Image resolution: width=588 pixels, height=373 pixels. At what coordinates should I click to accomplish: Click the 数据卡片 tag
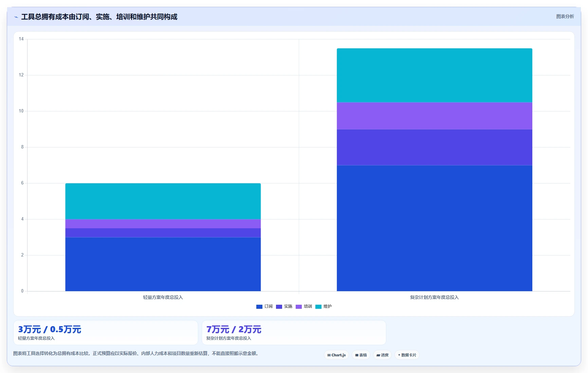click(x=407, y=355)
